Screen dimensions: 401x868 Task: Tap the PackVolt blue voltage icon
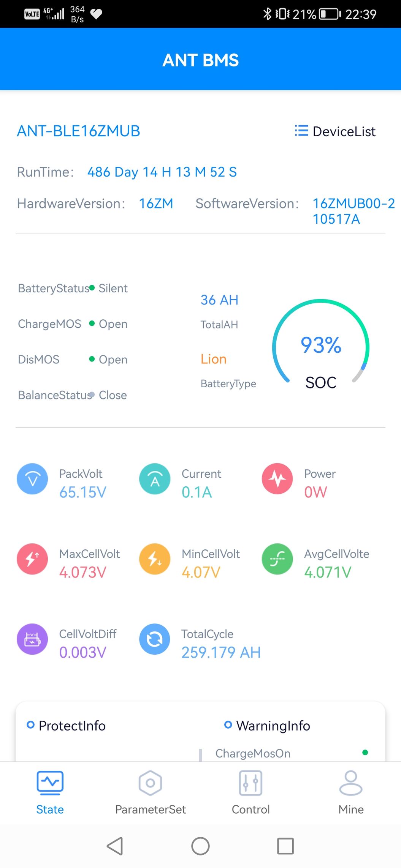[x=32, y=479]
